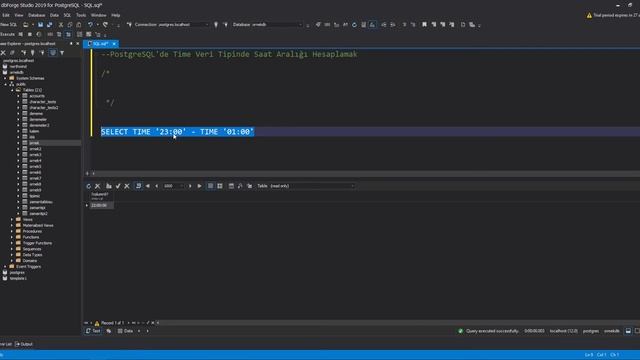The image size is (640, 360).
Task: Click the open file folder icon
Action: click(x=26, y=24)
